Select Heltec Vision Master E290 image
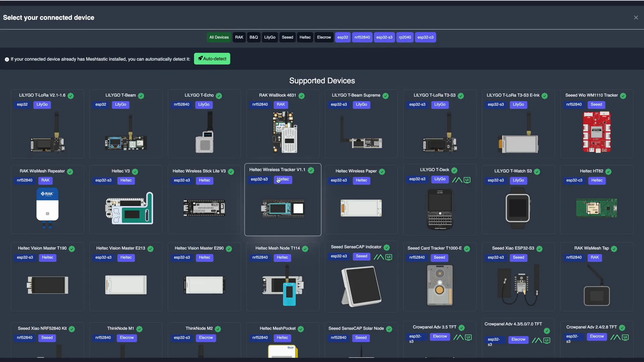The image size is (644, 362). pyautogui.click(x=204, y=285)
